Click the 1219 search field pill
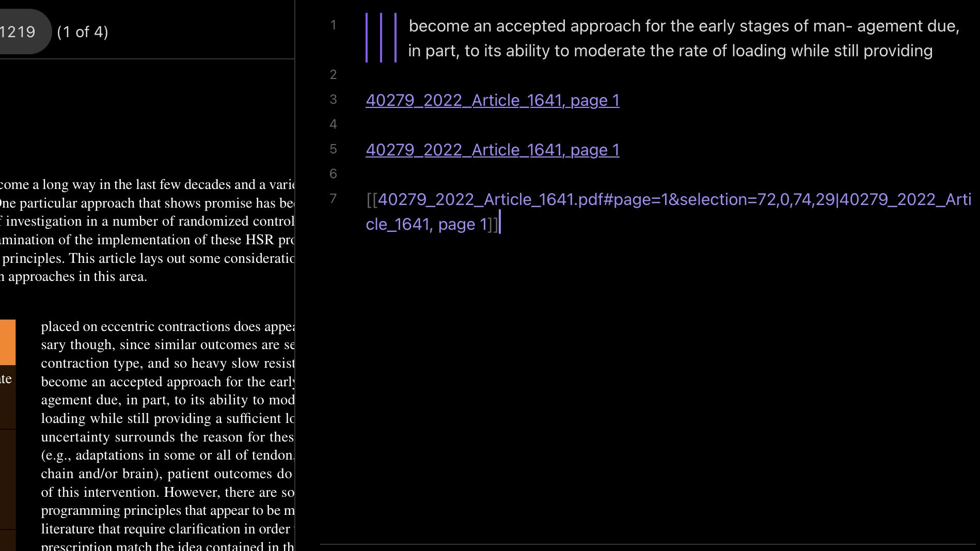 pyautogui.click(x=21, y=32)
